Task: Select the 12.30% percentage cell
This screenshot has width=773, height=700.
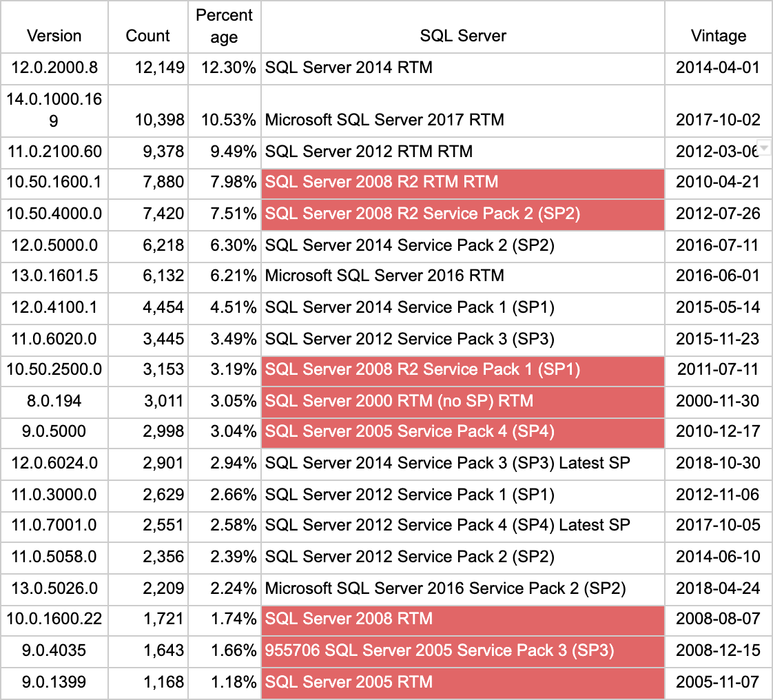Action: [x=224, y=68]
